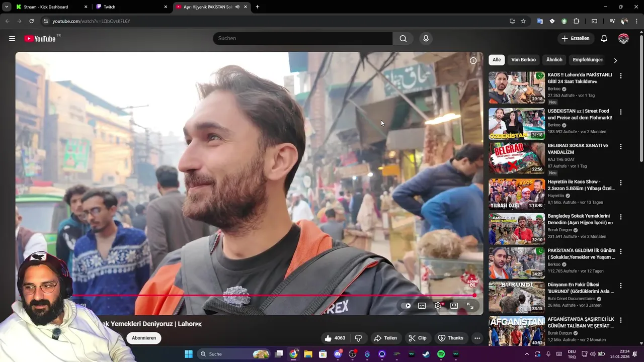Open PAKİSTAN'A GELDİM video title

pyautogui.click(x=582, y=254)
